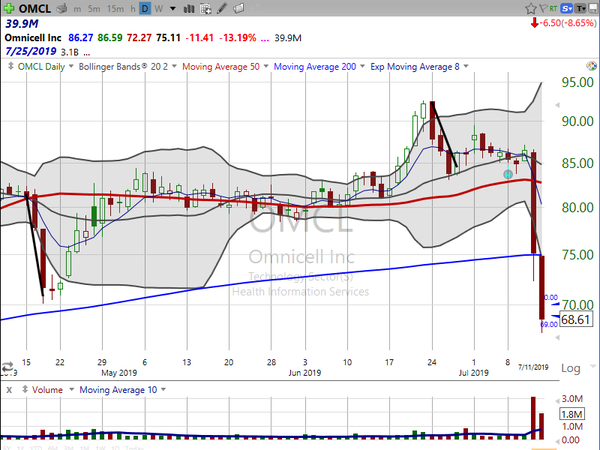The width and height of the screenshot is (600, 450).
Task: Expand the Exp Moving Average 8 dropdown arrow
Action: [466, 67]
